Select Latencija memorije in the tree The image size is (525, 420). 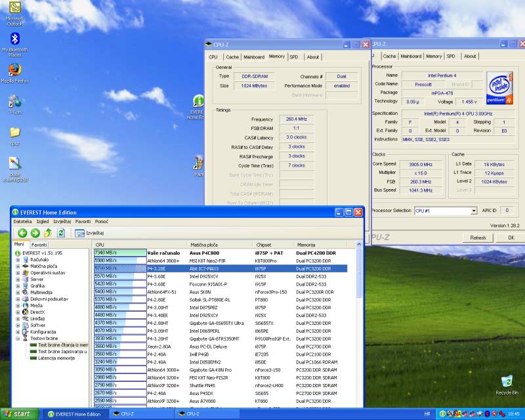pyautogui.click(x=56, y=358)
